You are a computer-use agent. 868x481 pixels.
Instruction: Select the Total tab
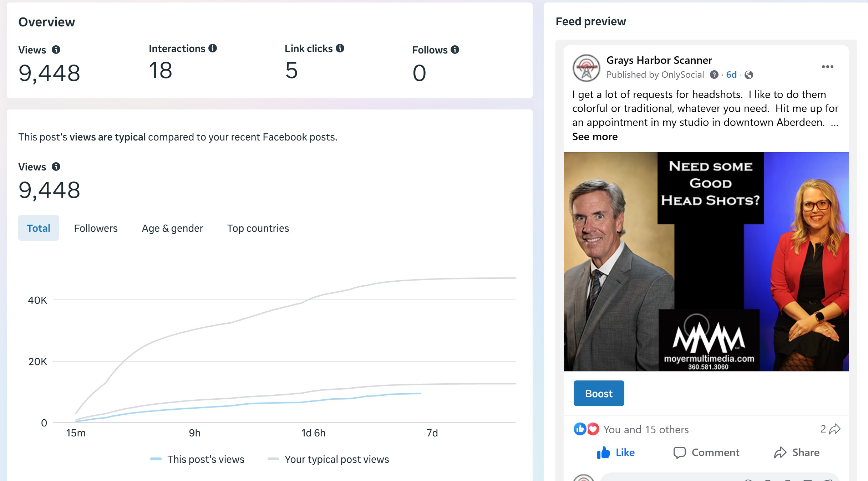[x=39, y=228]
